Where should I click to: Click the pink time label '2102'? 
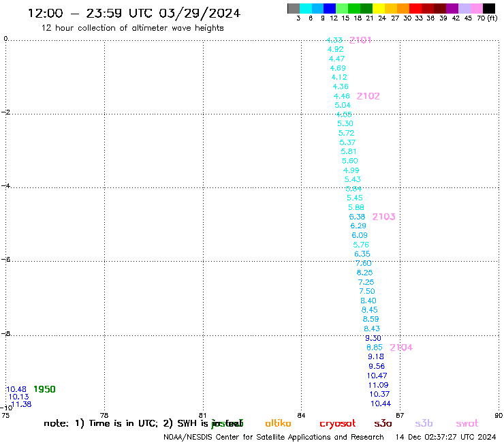click(x=368, y=96)
